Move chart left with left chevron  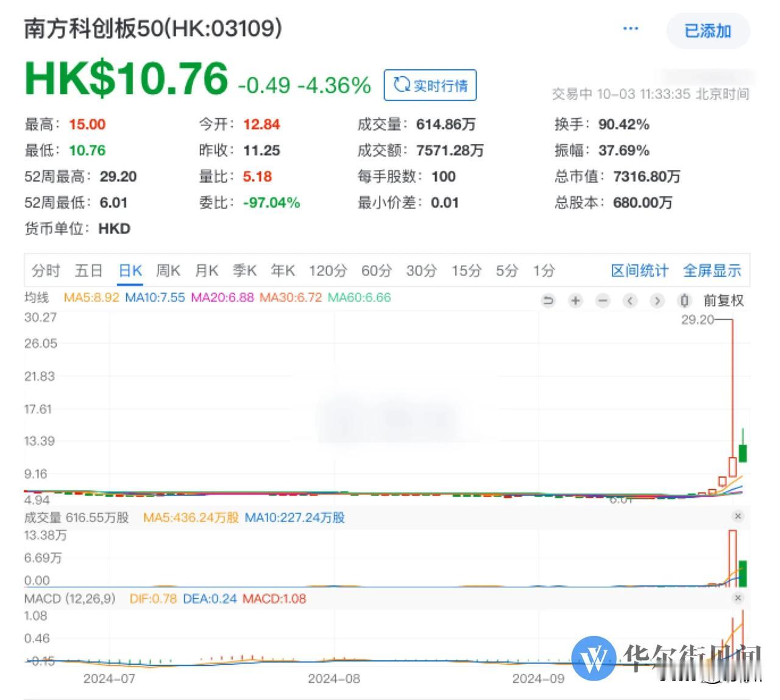[630, 300]
